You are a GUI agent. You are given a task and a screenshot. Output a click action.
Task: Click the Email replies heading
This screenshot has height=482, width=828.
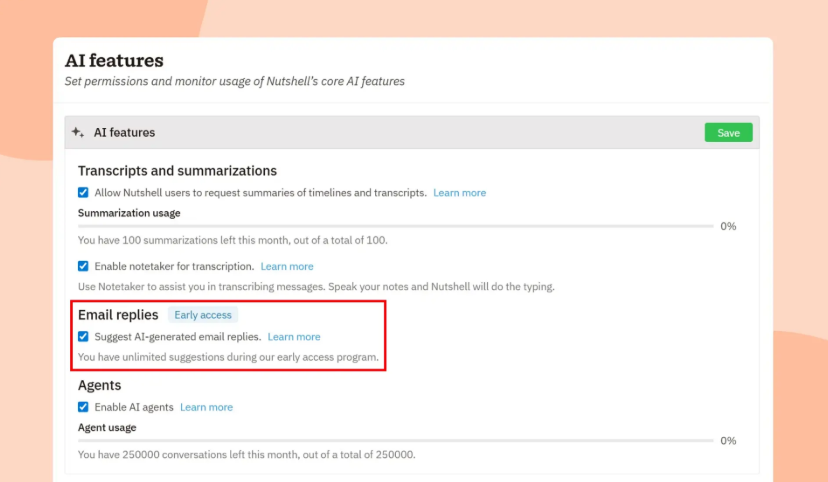[118, 315]
